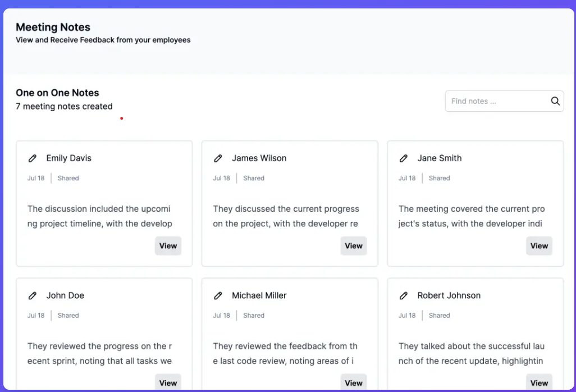Click inside the Find notes search field
This screenshot has height=392, width=576.
tap(494, 101)
